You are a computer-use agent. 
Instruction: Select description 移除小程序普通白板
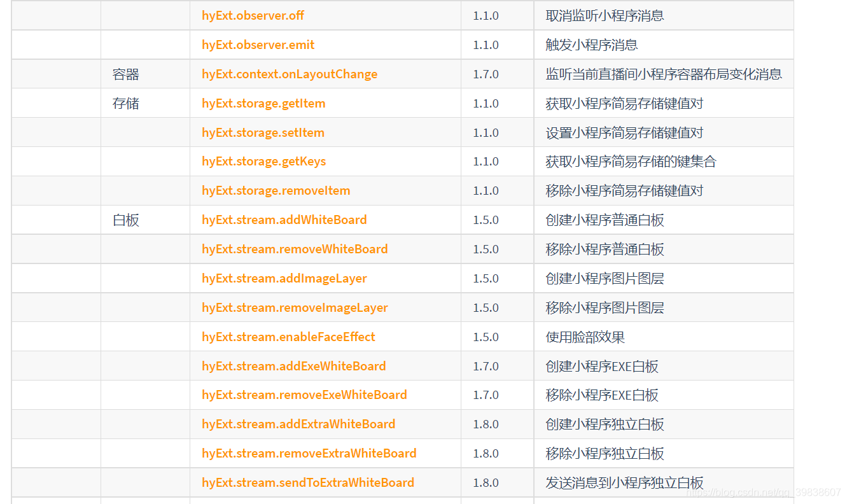click(x=605, y=249)
